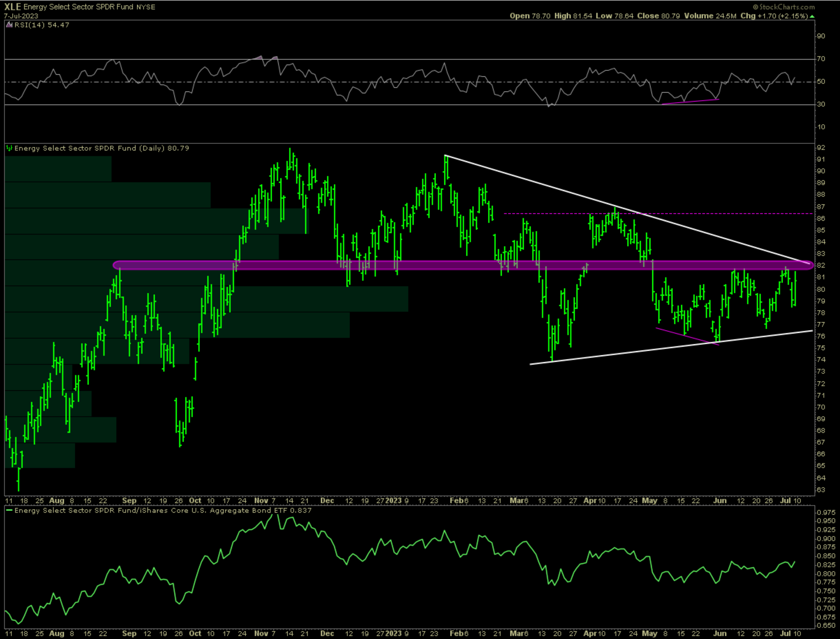Click the 7-Jul-2023 date stamp
The height and width of the screenshot is (639, 840).
pyautogui.click(x=21, y=16)
